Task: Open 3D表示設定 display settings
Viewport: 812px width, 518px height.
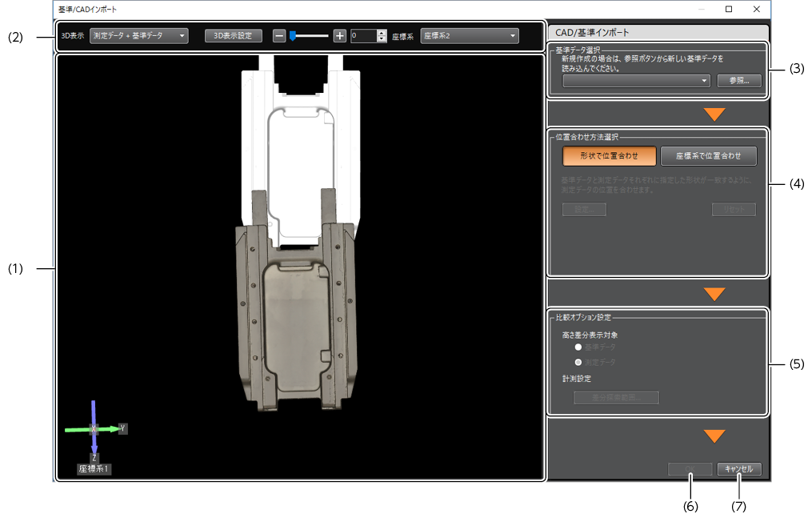Action: tap(233, 36)
